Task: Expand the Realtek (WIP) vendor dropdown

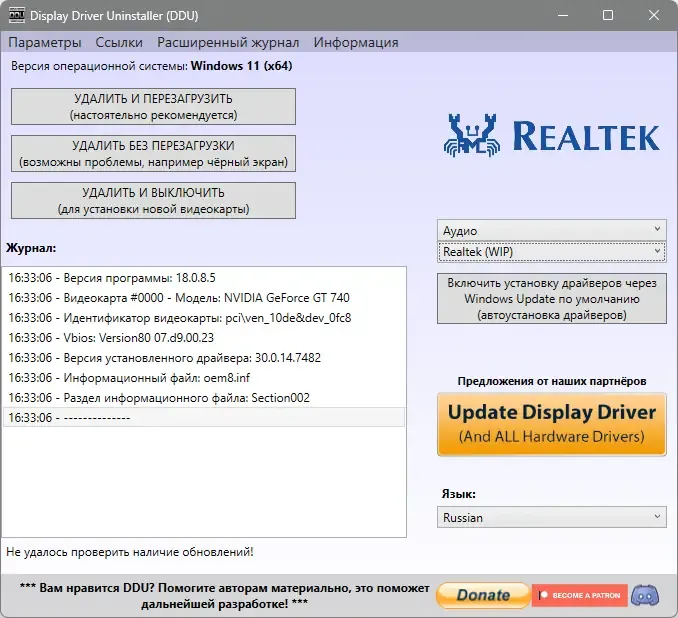Action: 552,252
